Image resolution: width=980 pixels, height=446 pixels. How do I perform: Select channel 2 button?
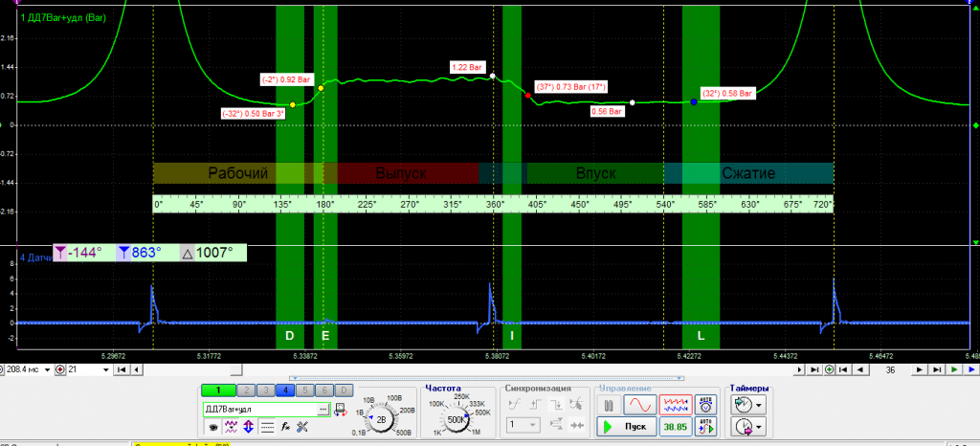[247, 390]
